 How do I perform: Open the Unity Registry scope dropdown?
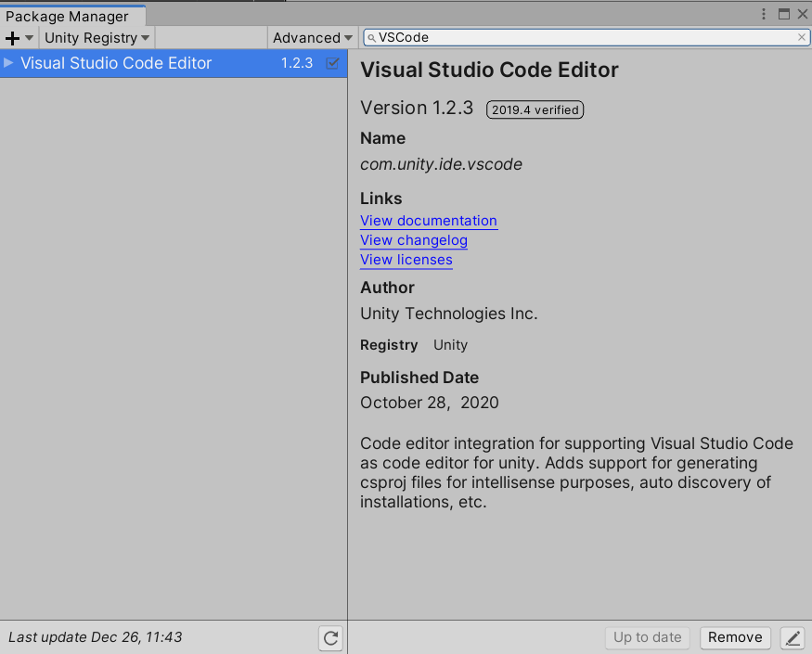97,38
